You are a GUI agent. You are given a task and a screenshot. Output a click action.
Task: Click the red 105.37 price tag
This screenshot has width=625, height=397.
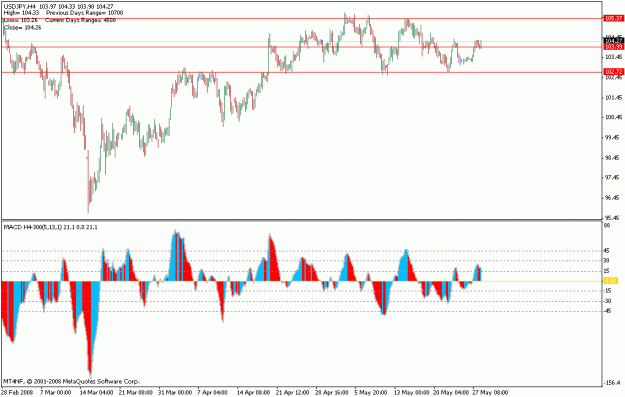coord(614,18)
